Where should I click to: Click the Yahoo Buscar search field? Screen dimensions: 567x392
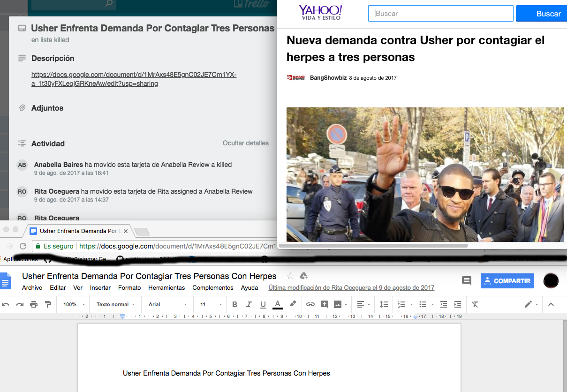(x=440, y=14)
